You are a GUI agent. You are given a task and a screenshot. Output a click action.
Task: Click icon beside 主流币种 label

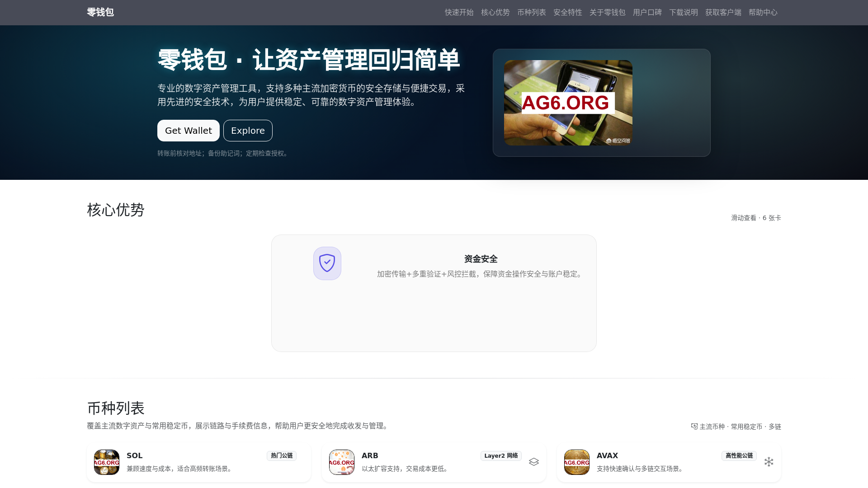(694, 426)
